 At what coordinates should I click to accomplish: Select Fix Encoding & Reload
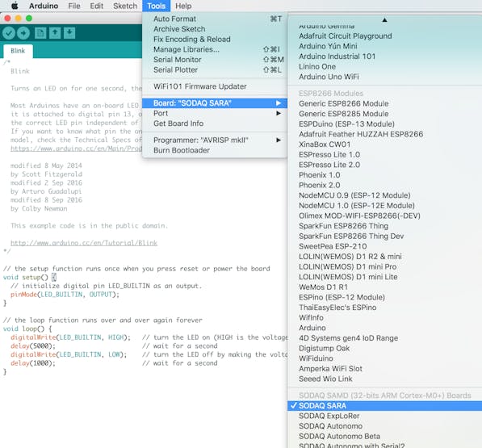coord(215,39)
